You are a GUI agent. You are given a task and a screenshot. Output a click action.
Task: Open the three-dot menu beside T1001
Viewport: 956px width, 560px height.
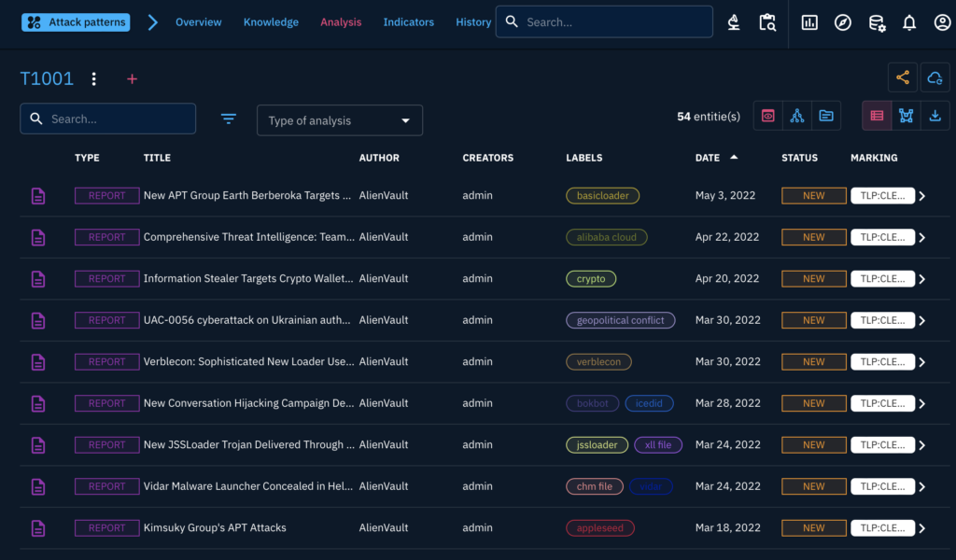pyautogui.click(x=93, y=79)
